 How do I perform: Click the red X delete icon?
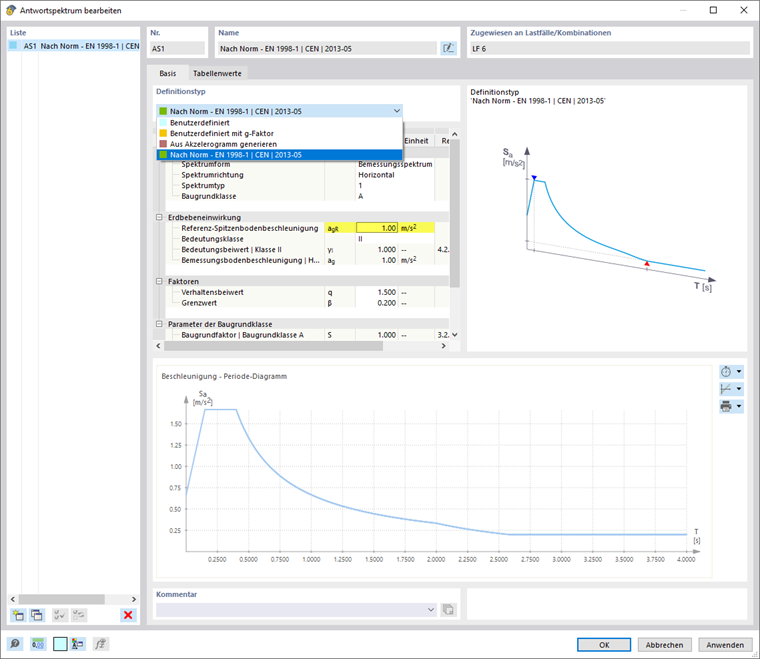point(128,615)
